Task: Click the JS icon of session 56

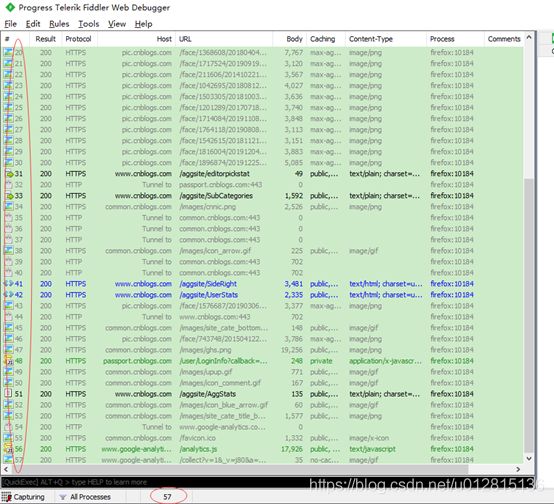Action: [8, 449]
